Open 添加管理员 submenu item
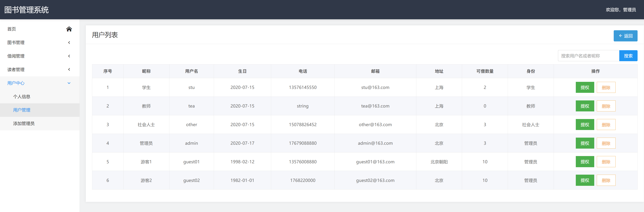 (40, 124)
